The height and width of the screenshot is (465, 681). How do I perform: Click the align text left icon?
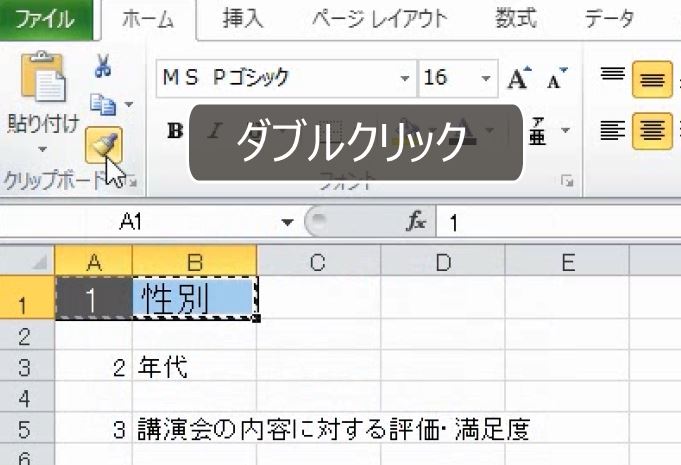tap(613, 130)
